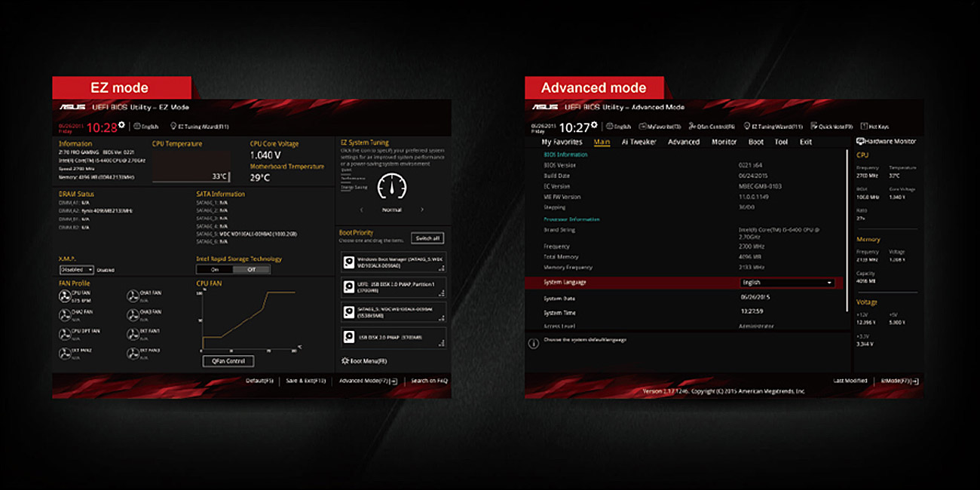Set Intel Rapid Storage Technology to Off

pos(251,269)
